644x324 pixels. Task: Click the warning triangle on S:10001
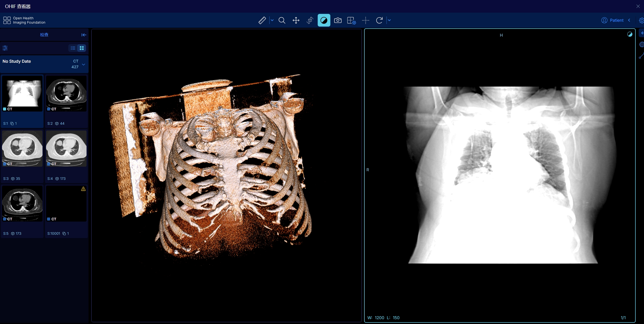[83, 189]
